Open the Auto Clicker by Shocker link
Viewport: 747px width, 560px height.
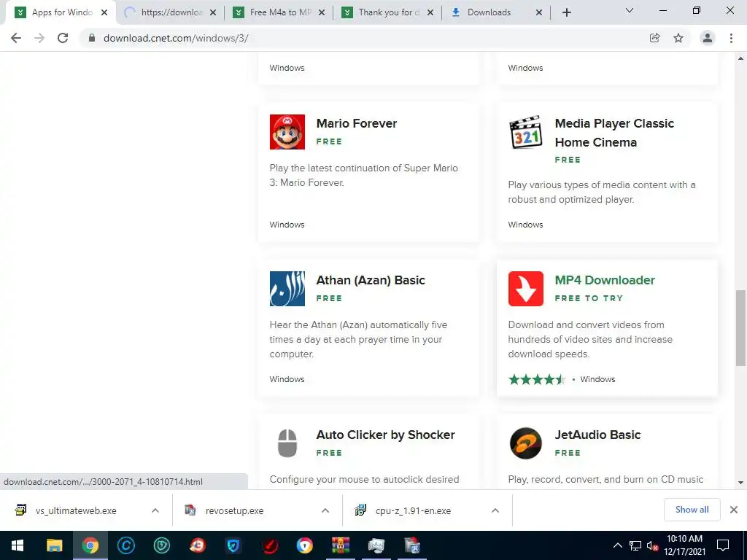[385, 435]
